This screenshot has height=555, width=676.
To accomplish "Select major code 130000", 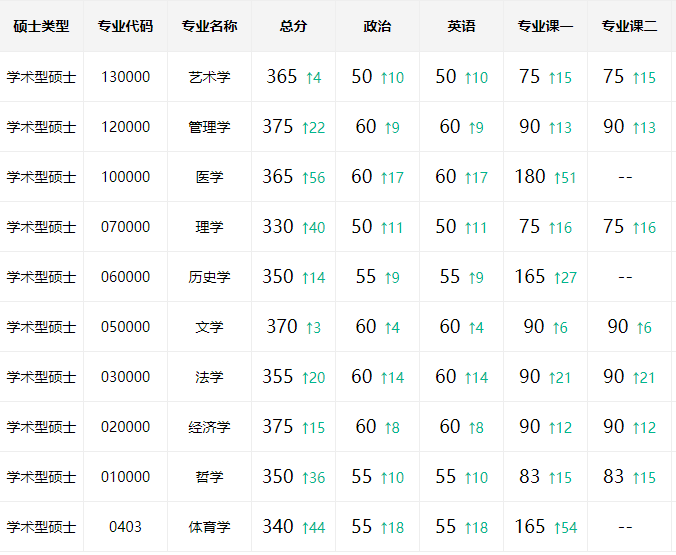I will (125, 77).
